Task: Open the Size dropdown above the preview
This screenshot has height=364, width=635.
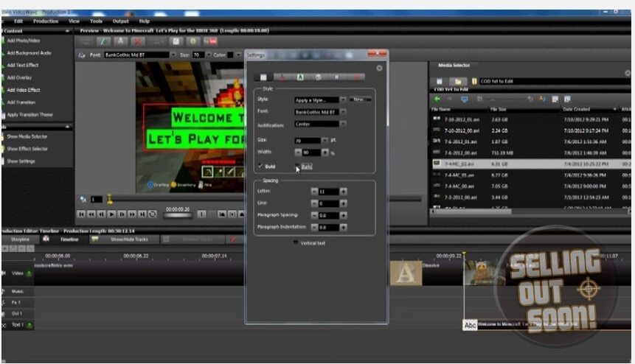Action: [209, 55]
